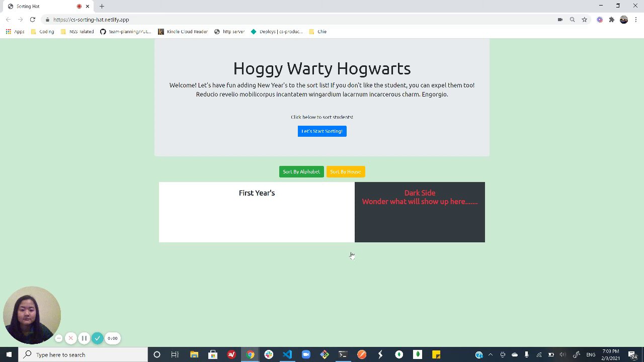Viewport: 644px width, 362px height.
Task: Open File Explorer from the taskbar
Action: (194, 354)
